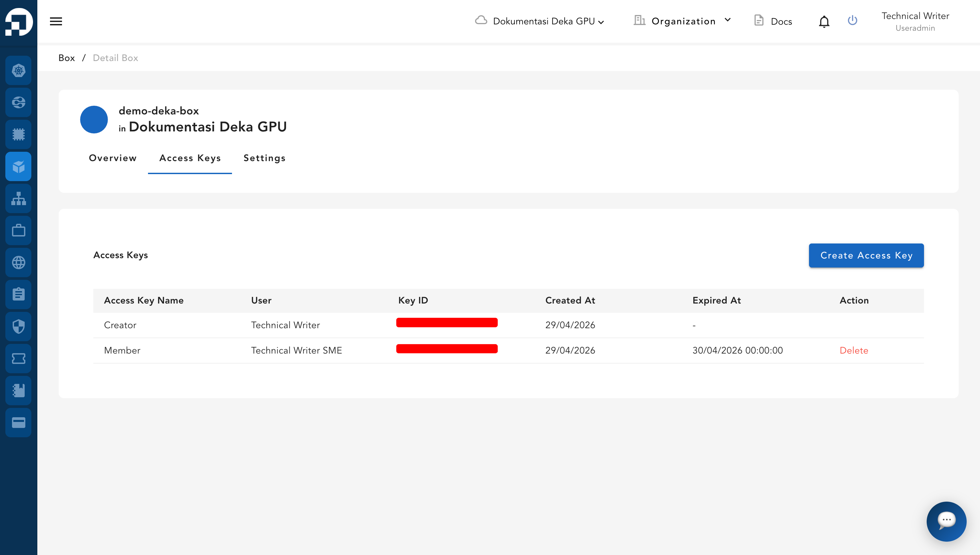Open the chat support bubble
This screenshot has width=980, height=555.
click(x=946, y=521)
